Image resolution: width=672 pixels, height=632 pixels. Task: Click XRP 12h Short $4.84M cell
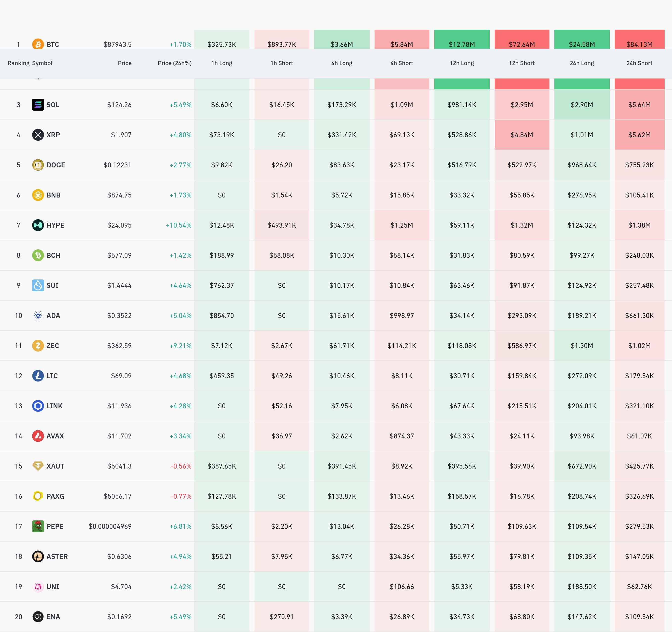pos(522,135)
